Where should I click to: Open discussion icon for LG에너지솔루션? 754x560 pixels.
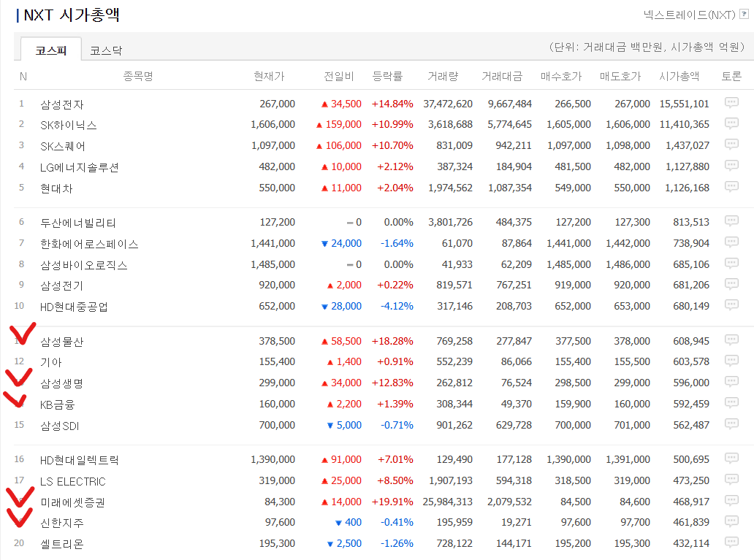731,166
